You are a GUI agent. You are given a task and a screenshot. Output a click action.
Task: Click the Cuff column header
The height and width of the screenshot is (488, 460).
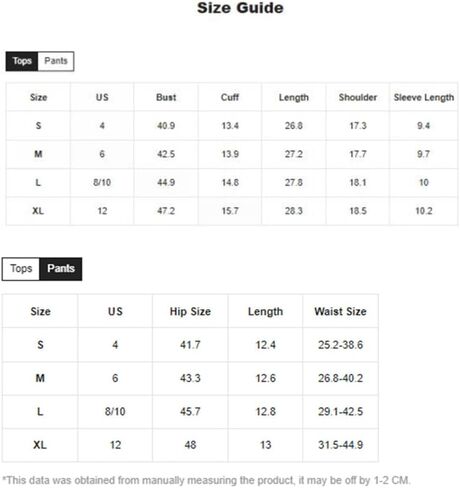230,97
